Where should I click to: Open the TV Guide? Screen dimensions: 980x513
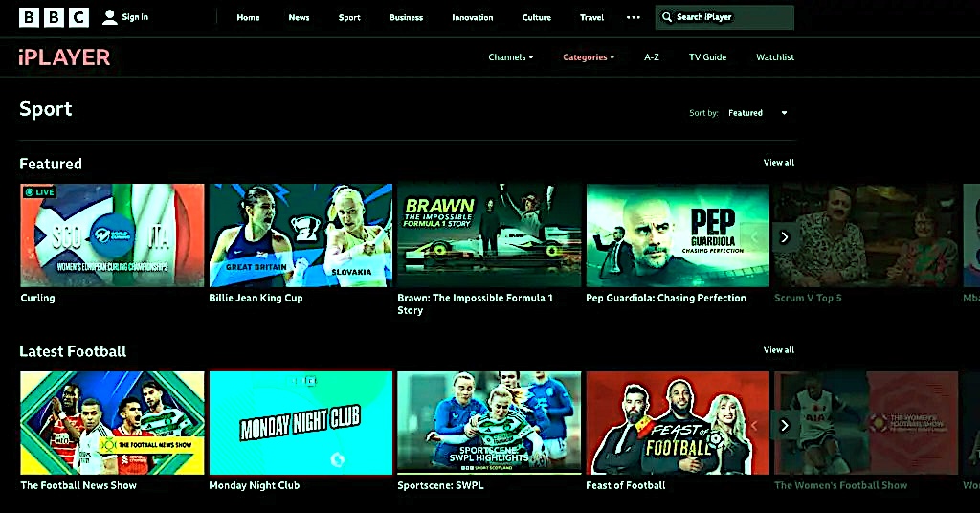coord(707,56)
